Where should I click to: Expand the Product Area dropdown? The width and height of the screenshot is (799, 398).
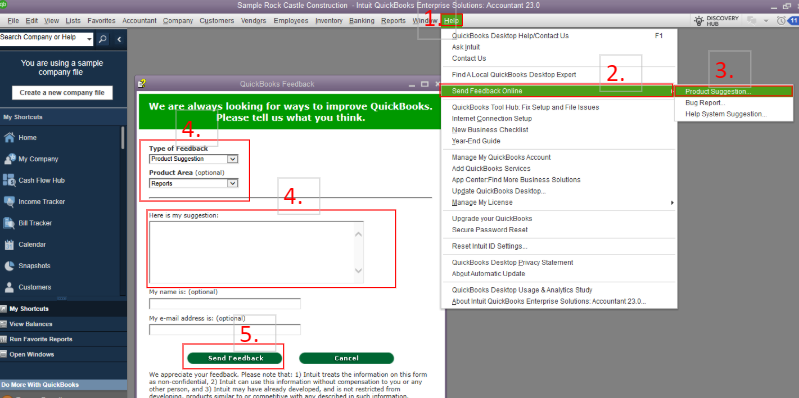232,183
